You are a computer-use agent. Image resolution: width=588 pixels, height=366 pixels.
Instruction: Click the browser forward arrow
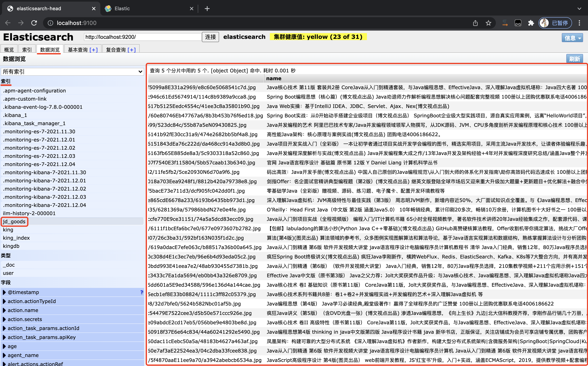tap(21, 23)
